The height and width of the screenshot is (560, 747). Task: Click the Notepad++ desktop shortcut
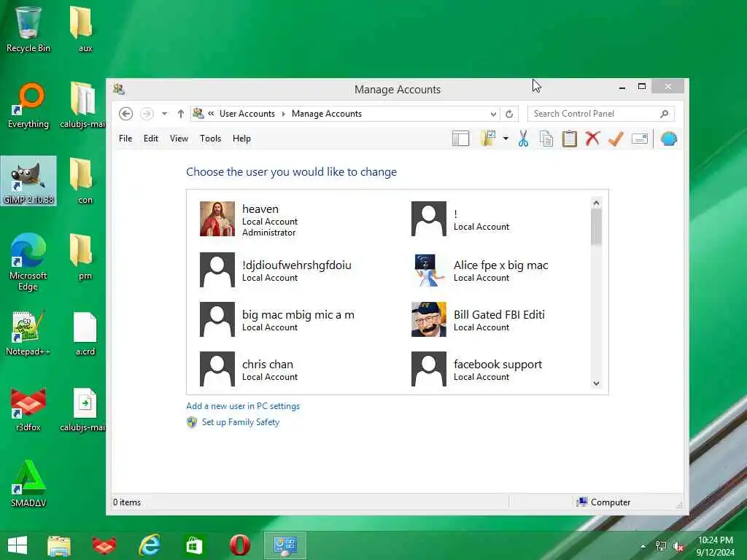click(28, 332)
